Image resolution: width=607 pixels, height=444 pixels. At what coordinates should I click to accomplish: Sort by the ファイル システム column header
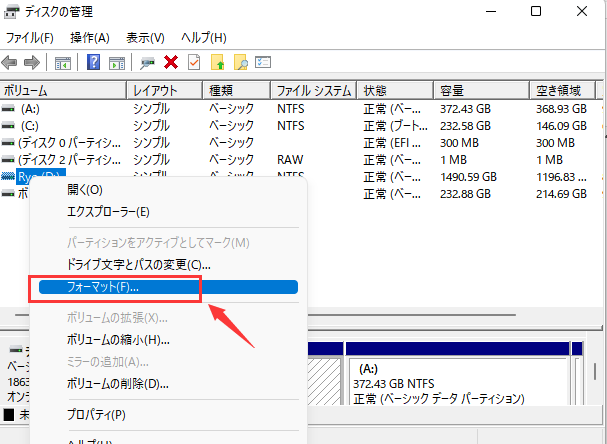click(313, 91)
